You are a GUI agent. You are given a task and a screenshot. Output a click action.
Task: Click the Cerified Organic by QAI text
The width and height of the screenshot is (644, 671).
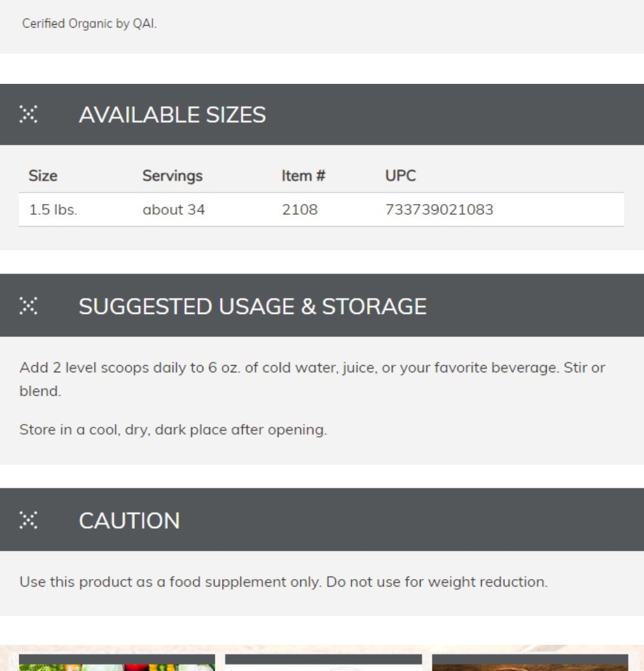89,23
